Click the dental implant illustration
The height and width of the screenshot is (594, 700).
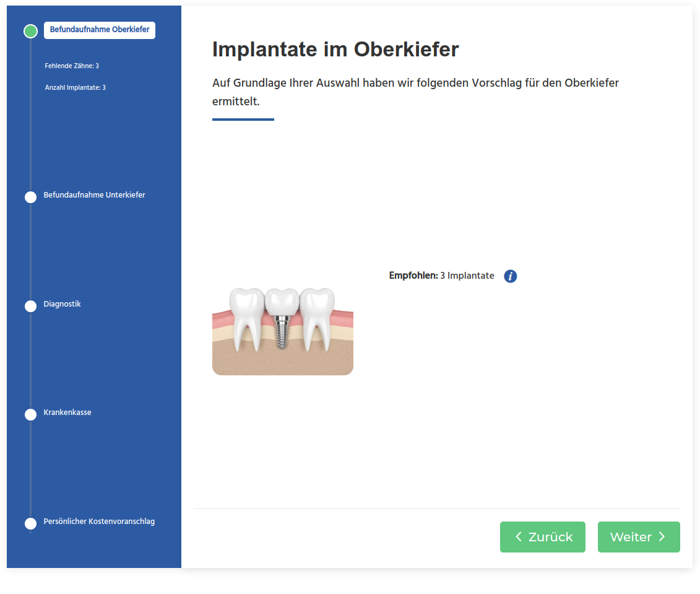pos(283,331)
